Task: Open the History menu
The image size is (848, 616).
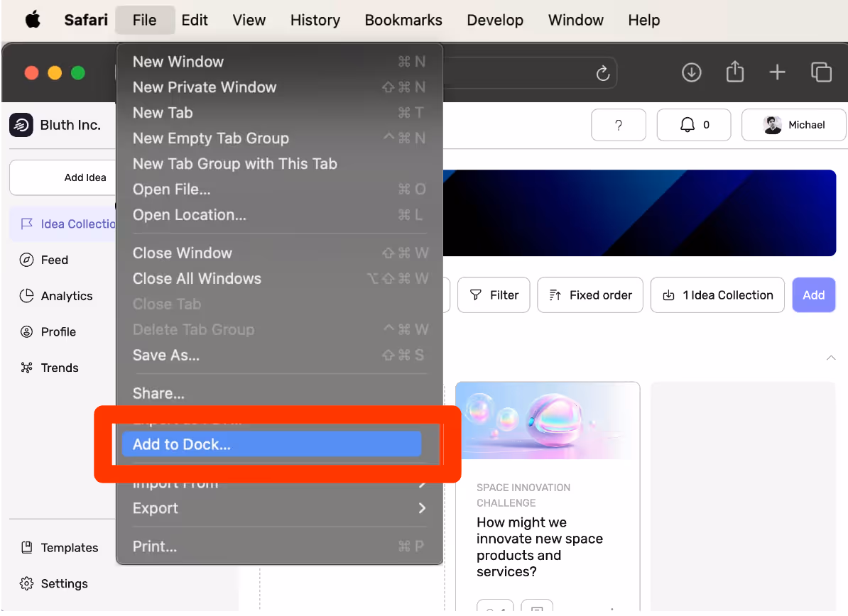Action: (315, 20)
